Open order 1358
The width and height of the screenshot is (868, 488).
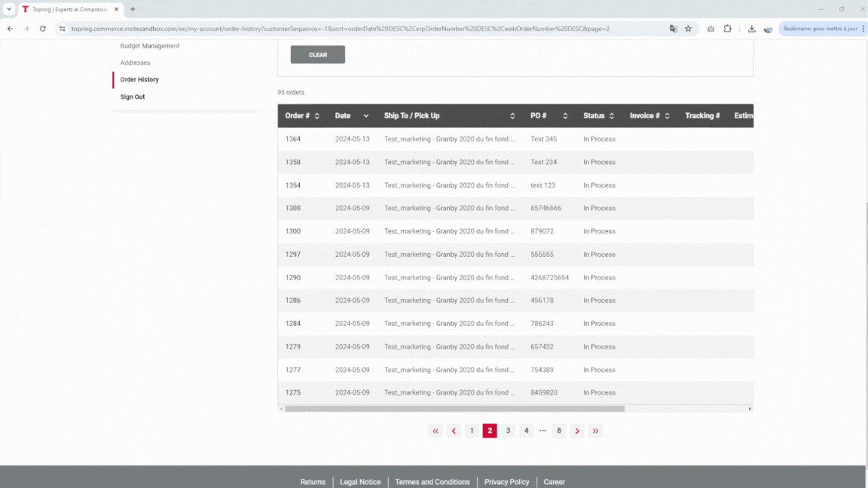click(293, 162)
